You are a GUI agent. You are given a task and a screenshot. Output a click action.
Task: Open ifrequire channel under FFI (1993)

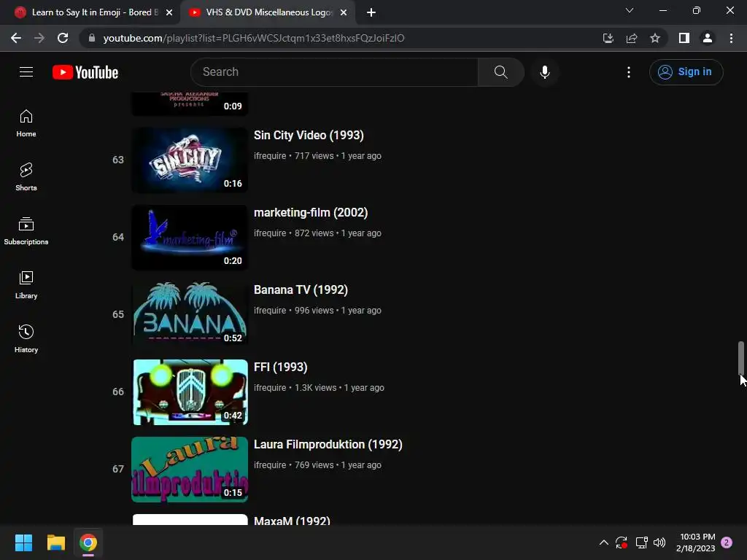point(270,388)
